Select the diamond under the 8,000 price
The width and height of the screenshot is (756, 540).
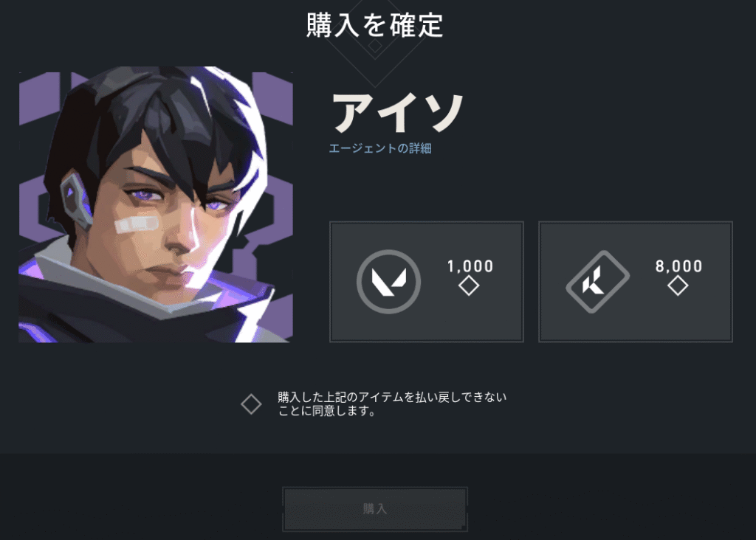click(678, 286)
